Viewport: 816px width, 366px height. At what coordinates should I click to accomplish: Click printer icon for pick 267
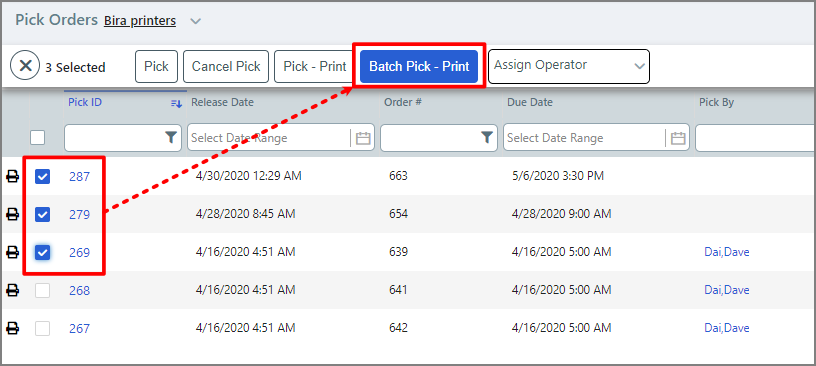point(12,328)
